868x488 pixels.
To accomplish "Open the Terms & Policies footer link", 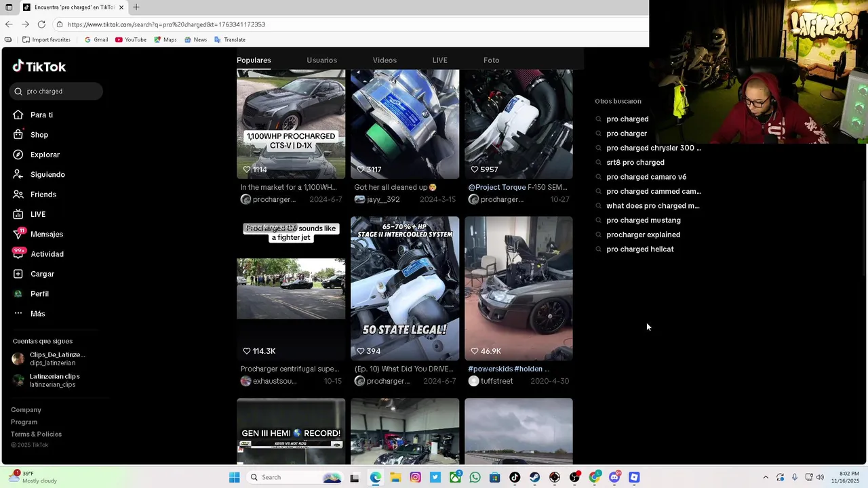I will (36, 434).
